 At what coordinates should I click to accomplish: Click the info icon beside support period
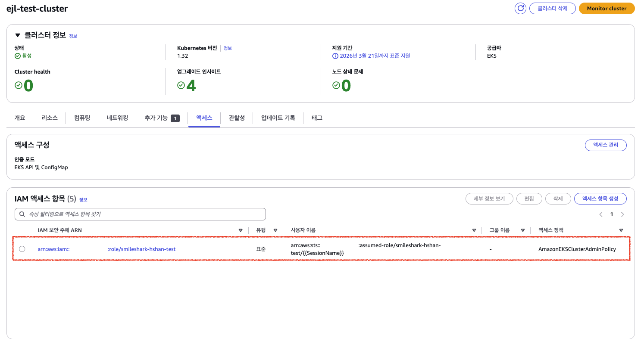[335, 56]
